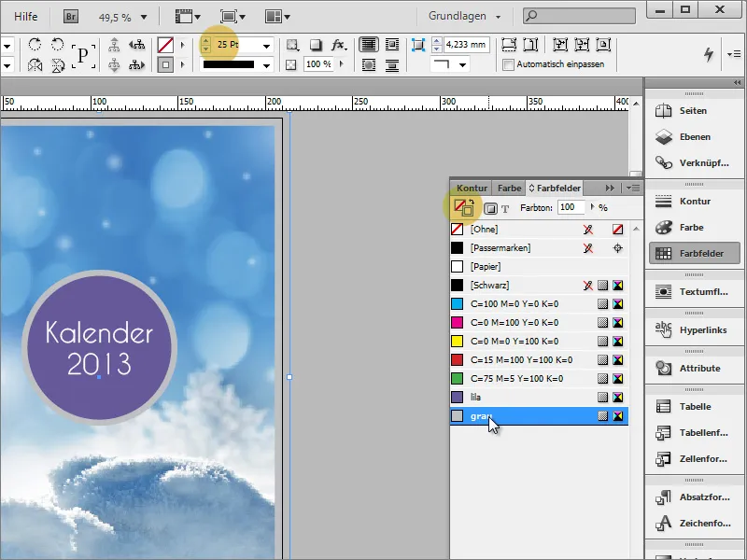Screen dimensions: 747x560
Task: Select previous object icon
Action: point(137,45)
